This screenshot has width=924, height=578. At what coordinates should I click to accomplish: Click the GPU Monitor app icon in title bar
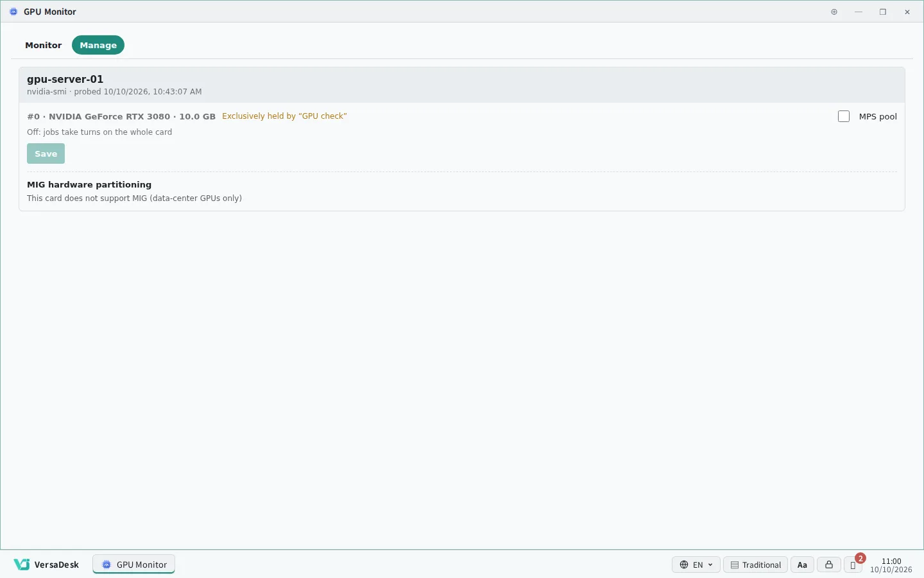click(13, 12)
